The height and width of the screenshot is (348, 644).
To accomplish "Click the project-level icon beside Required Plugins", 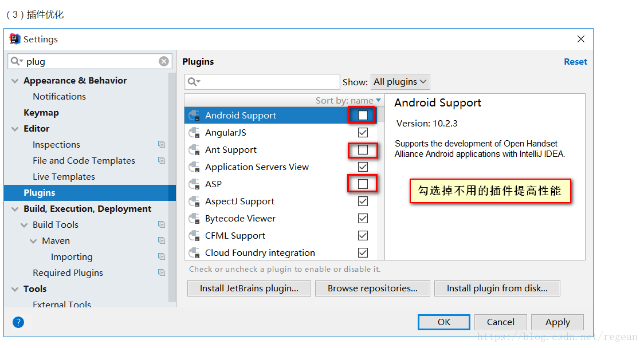I will click(x=162, y=272).
